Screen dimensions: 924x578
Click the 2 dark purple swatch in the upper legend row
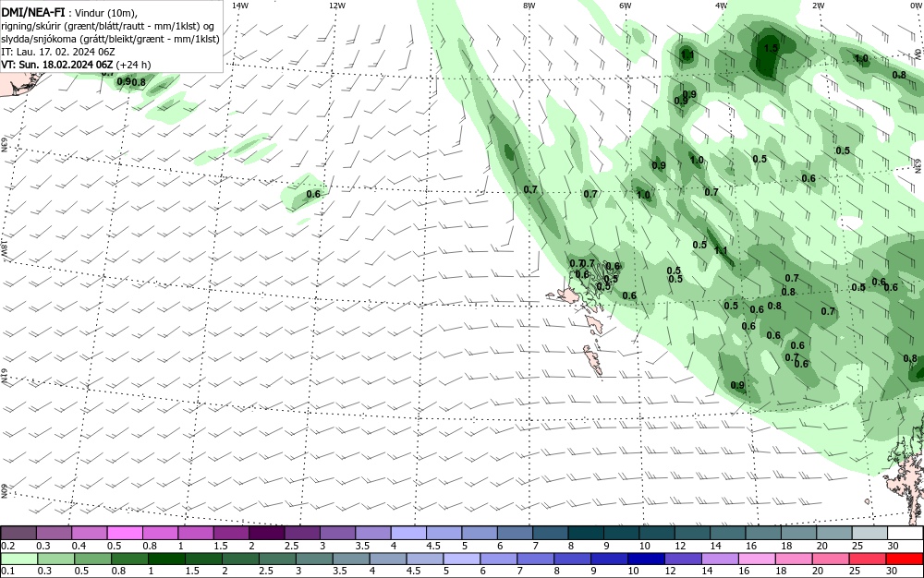[x=266, y=534]
